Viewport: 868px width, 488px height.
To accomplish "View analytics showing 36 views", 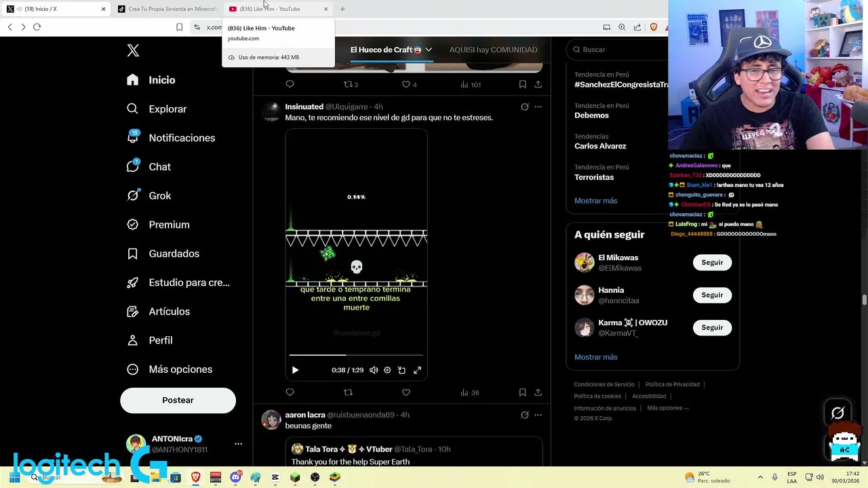I will [x=469, y=392].
